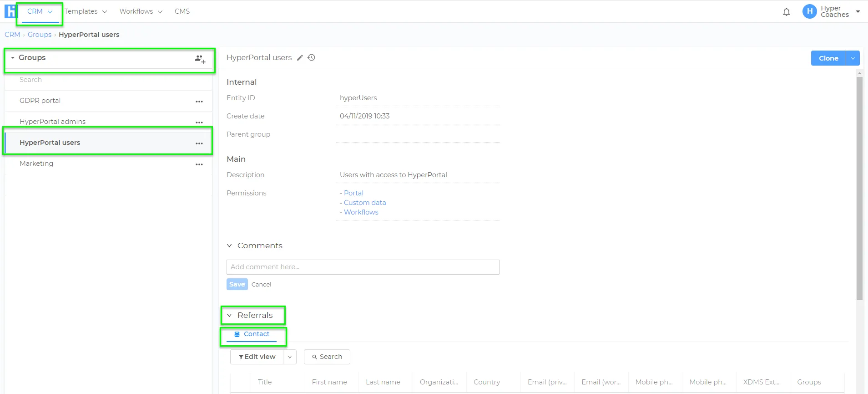Collapse the Comments section
Image resolution: width=868 pixels, height=394 pixels.
pyautogui.click(x=229, y=246)
